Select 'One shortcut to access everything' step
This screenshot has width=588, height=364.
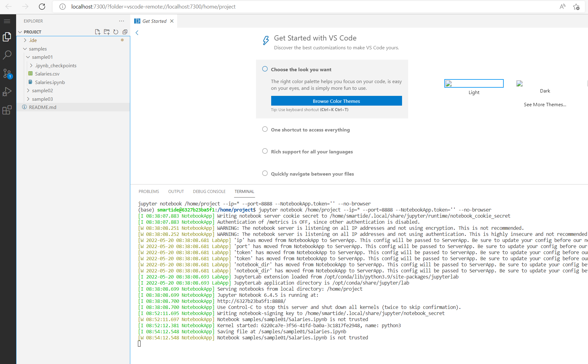coord(310,130)
